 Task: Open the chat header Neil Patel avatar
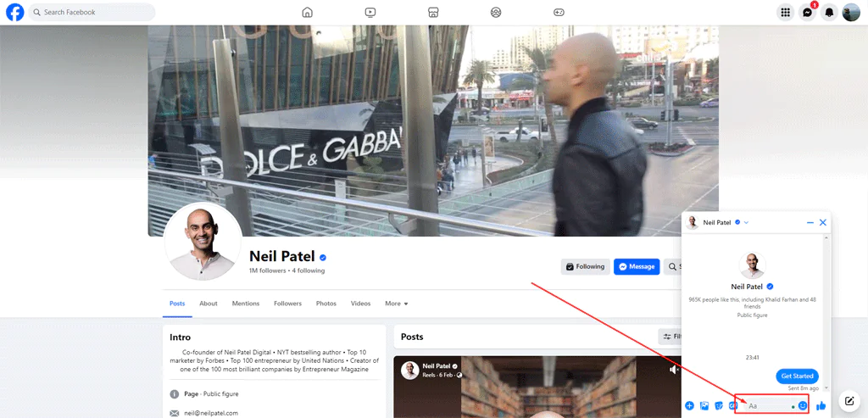(x=692, y=222)
